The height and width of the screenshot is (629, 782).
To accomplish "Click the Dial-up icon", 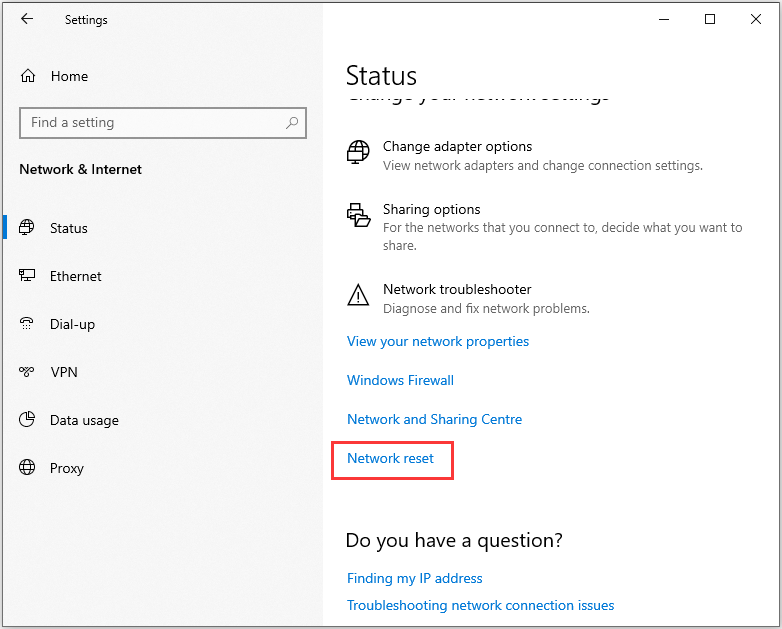I will (x=28, y=324).
